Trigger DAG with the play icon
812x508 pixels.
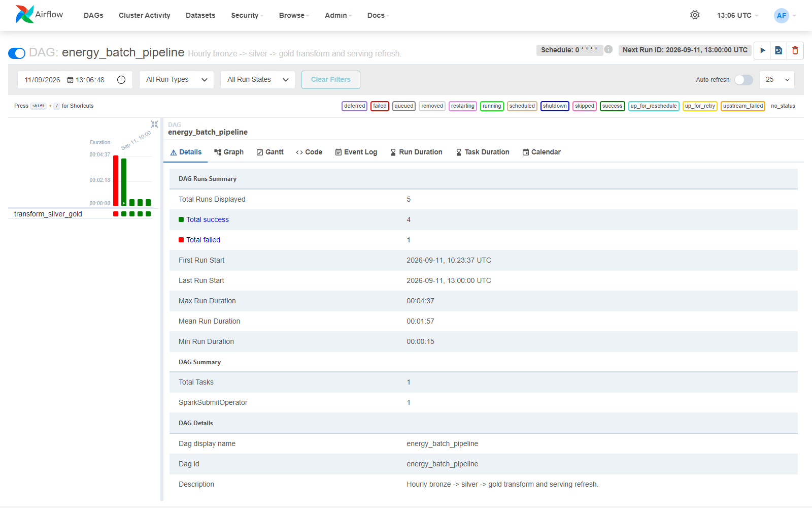(x=762, y=50)
